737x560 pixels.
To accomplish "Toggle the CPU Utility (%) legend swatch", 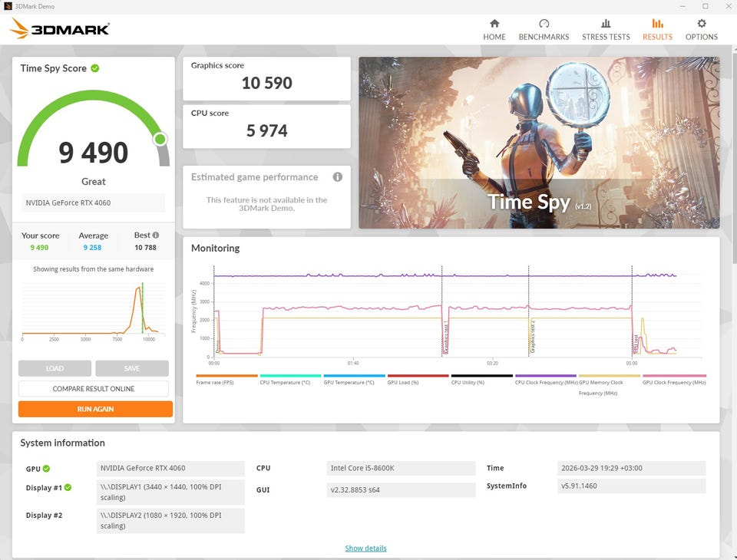I will [x=482, y=376].
